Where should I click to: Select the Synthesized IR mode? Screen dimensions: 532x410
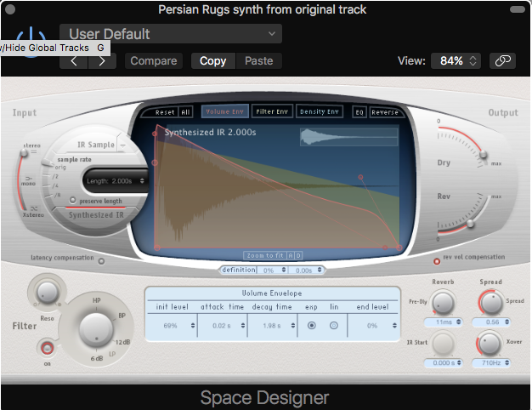point(96,215)
